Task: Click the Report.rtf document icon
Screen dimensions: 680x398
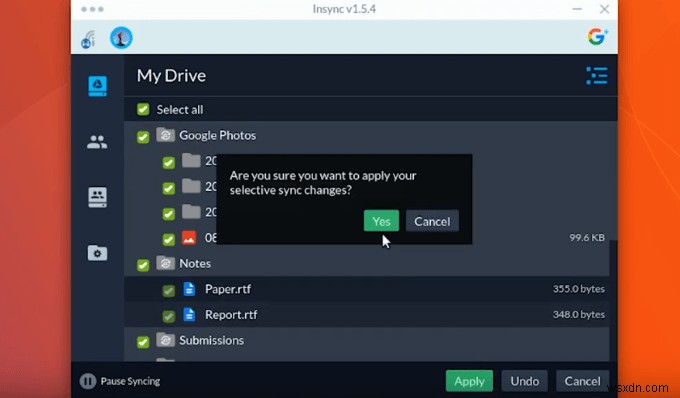Action: click(189, 314)
